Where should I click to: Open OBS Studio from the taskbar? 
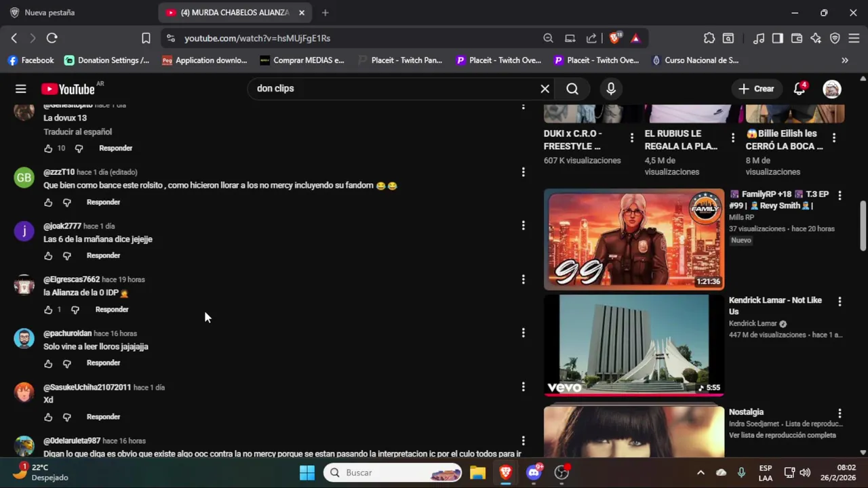pyautogui.click(x=561, y=472)
